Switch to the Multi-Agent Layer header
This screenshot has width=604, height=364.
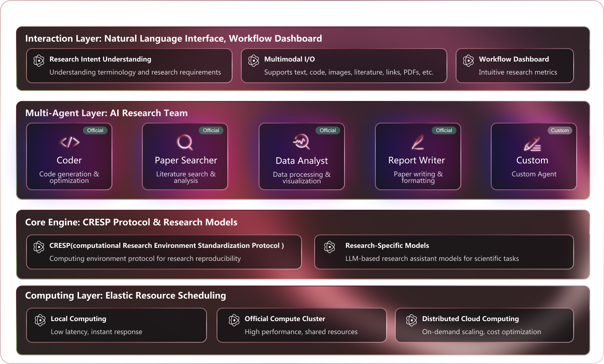pos(106,113)
